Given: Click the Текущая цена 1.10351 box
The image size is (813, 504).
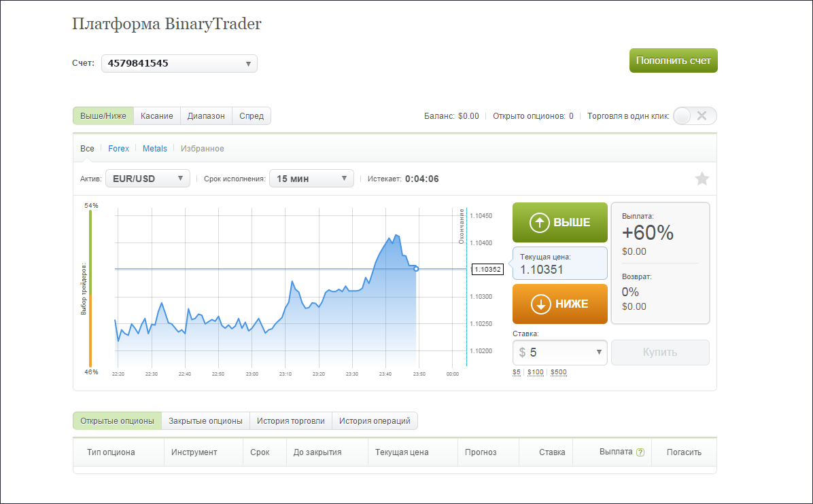Looking at the screenshot, I should point(560,264).
